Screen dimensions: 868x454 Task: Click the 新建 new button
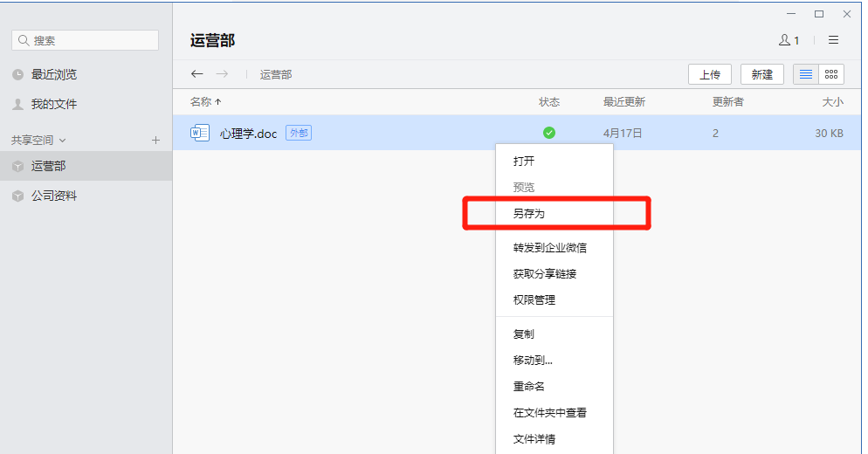[762, 74]
